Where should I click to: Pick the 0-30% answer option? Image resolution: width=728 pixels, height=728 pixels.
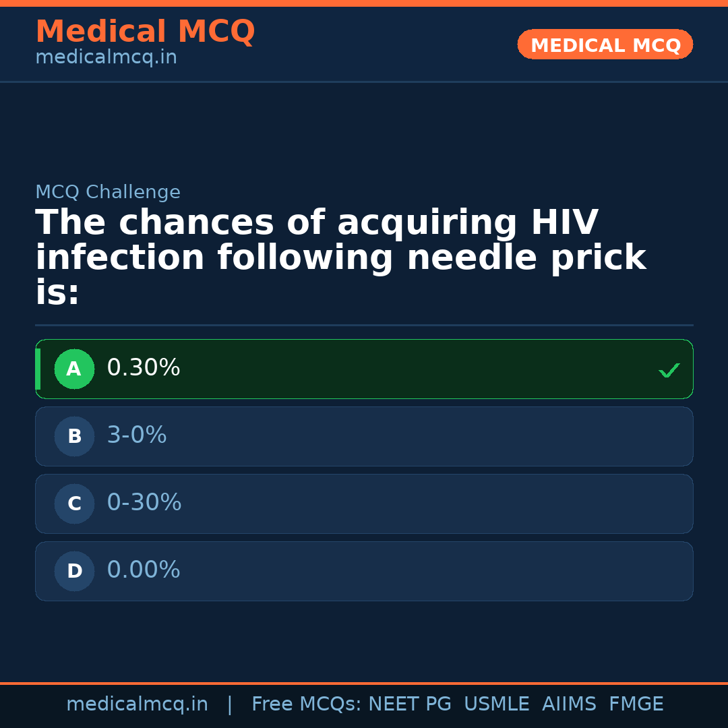[x=364, y=504]
